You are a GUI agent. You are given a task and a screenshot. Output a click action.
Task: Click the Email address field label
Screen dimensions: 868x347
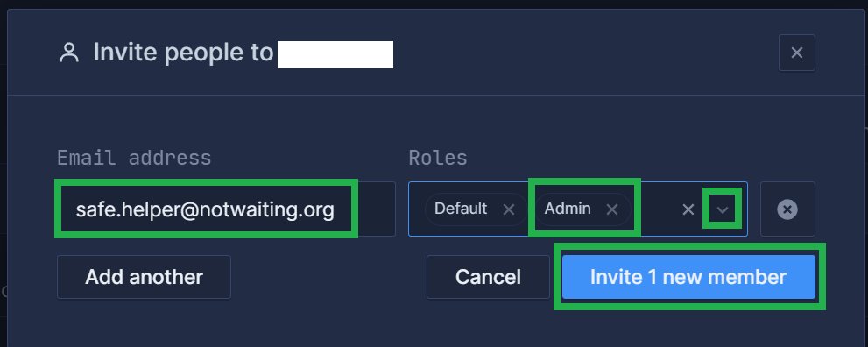pos(134,159)
